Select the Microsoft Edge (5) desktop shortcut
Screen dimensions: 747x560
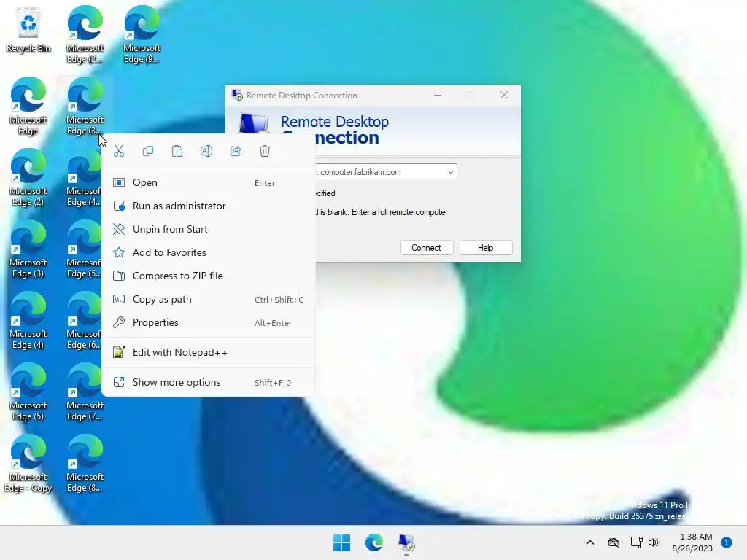[x=28, y=392]
